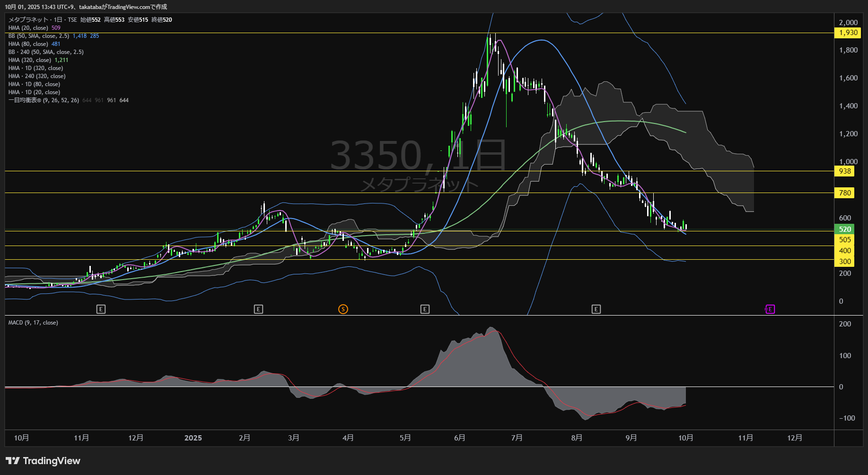Click the メタプラネット symbol title
The height and width of the screenshot is (475, 868).
[x=28, y=20]
